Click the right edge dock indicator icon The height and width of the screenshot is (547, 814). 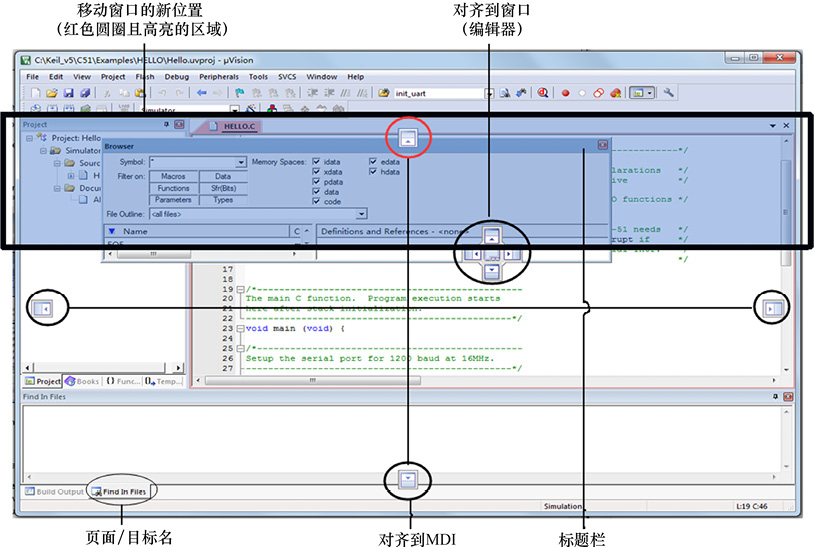771,308
